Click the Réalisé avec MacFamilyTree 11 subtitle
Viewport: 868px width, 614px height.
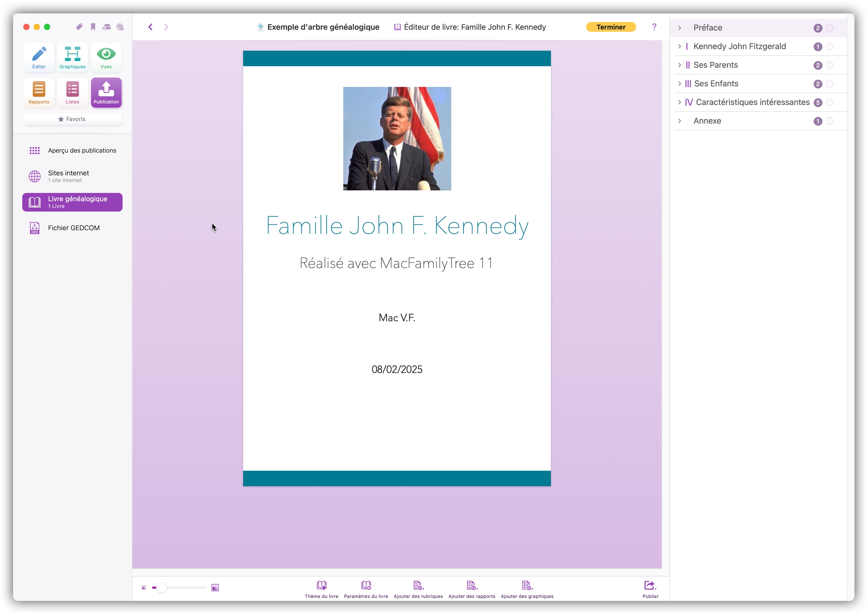396,263
